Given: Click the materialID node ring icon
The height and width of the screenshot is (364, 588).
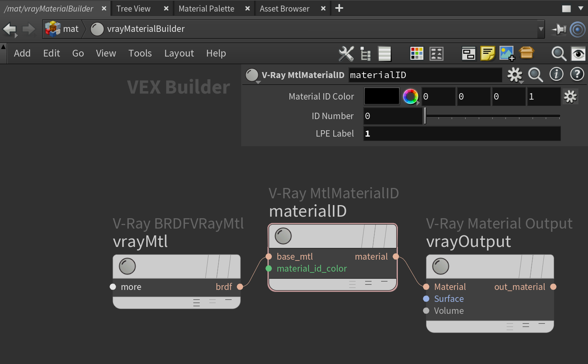Looking at the screenshot, I should click(283, 236).
